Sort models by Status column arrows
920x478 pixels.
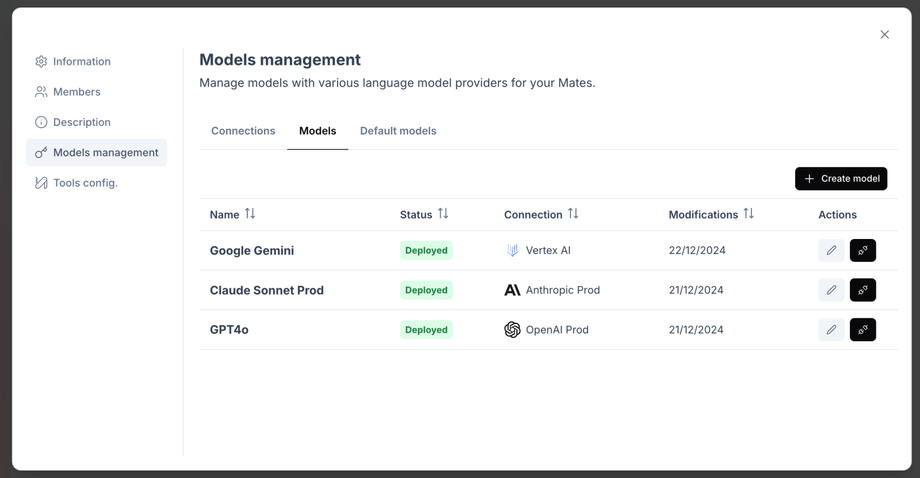click(443, 214)
